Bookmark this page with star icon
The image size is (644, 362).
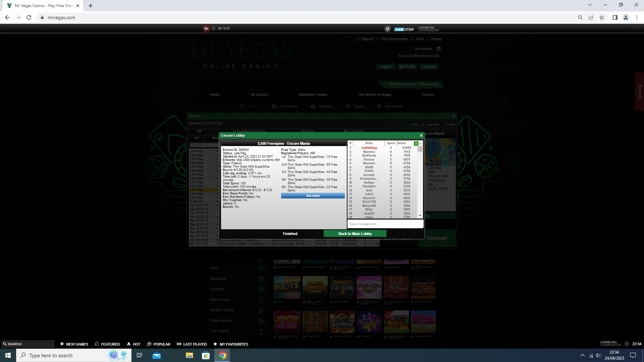tap(602, 17)
